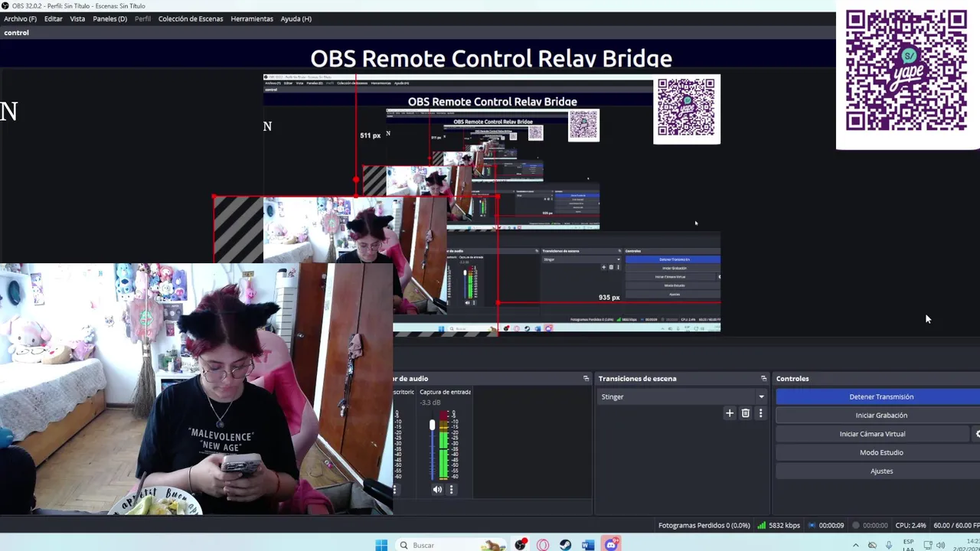Click the green bitrate signal bars icon
This screenshot has height=551, width=980.
click(762, 526)
